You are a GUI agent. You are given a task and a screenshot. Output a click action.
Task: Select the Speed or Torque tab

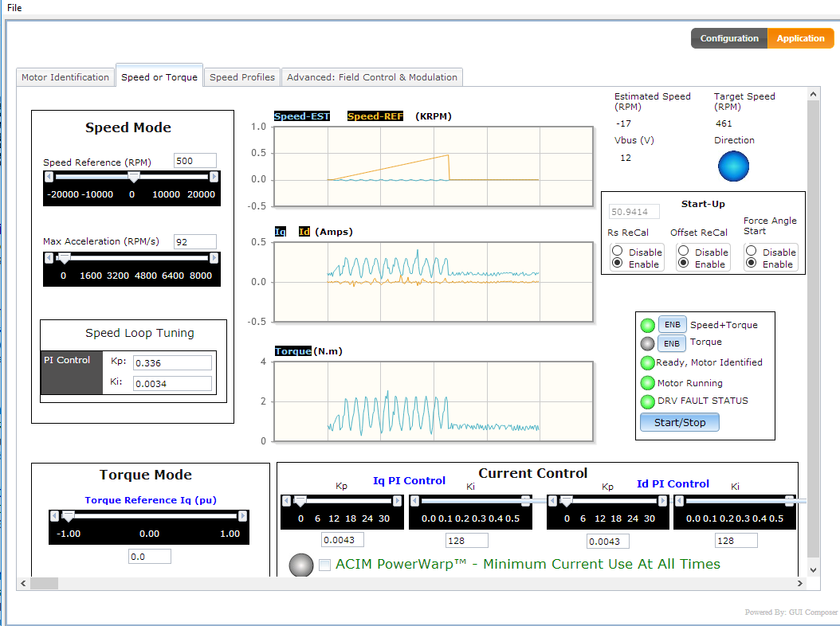coord(159,77)
